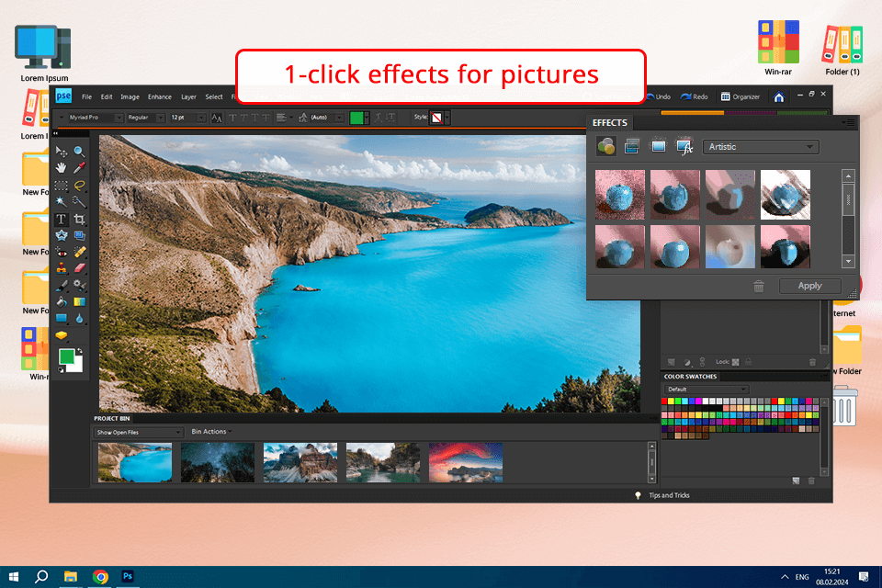Open the Layer menu

coord(188,96)
